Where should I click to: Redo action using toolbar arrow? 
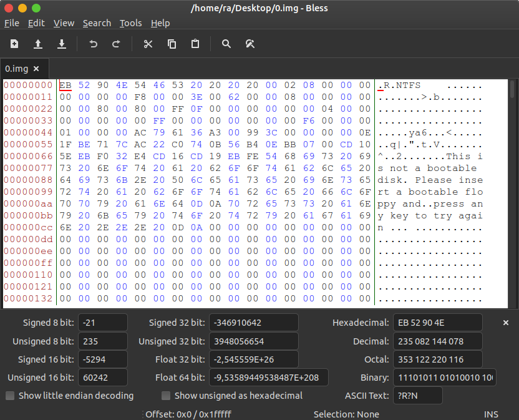[x=116, y=44]
